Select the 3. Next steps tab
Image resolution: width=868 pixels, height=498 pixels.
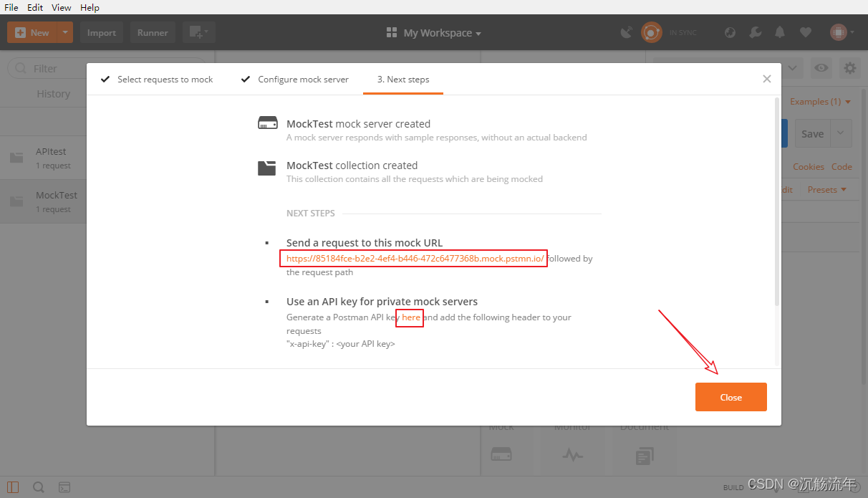click(403, 80)
